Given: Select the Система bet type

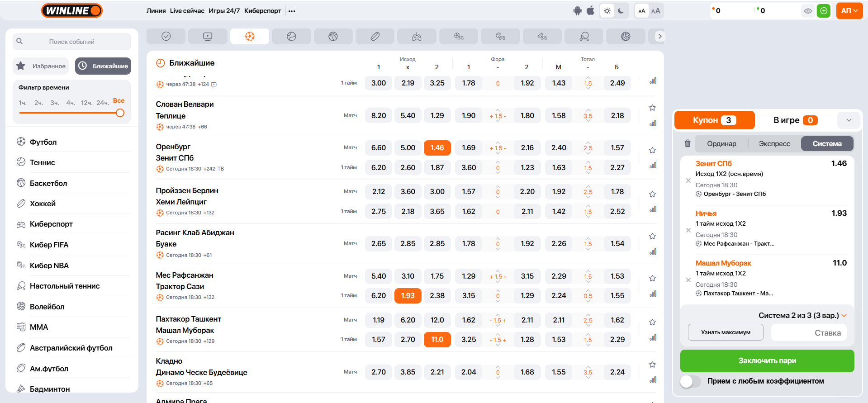Looking at the screenshot, I should (827, 144).
